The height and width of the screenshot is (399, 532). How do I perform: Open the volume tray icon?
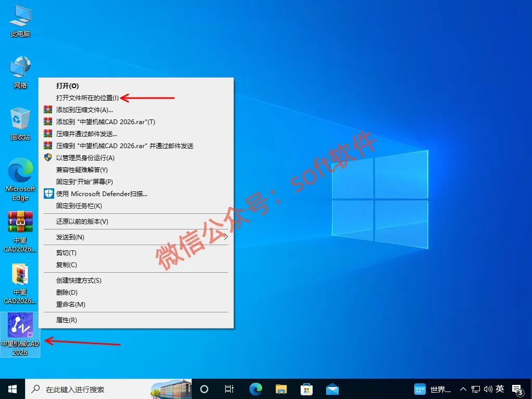pos(488,389)
